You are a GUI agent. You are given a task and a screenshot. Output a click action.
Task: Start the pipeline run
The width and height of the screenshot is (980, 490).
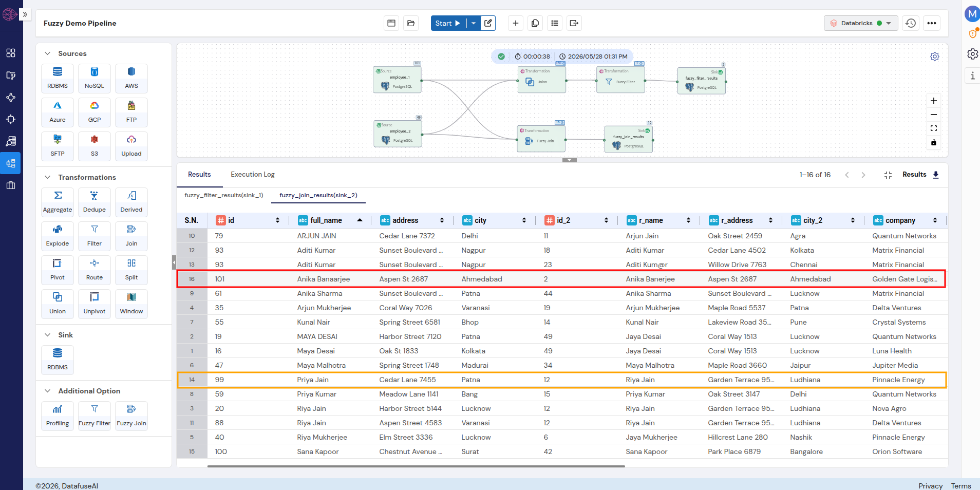448,23
